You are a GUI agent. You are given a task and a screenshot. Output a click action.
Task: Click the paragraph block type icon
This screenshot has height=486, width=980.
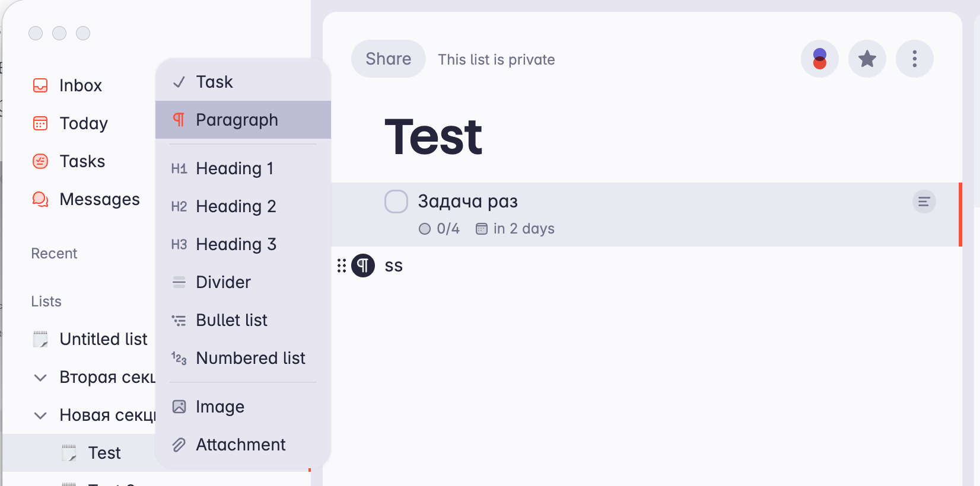coord(363,266)
